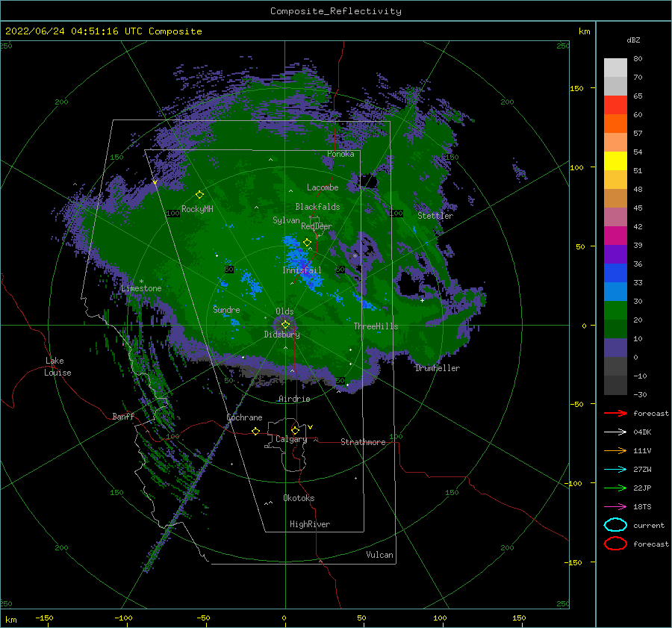The width and height of the screenshot is (672, 628).
Task: Click the Lacombe town label
Action: (323, 187)
